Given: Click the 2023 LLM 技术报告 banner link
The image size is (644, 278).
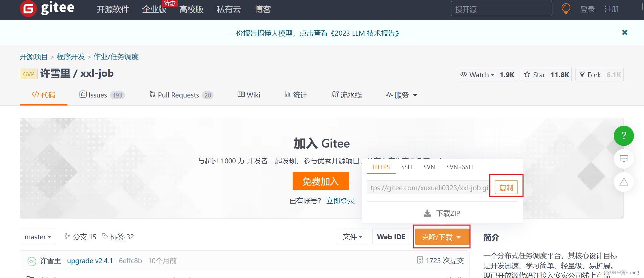Looking at the screenshot, I should coord(314,33).
